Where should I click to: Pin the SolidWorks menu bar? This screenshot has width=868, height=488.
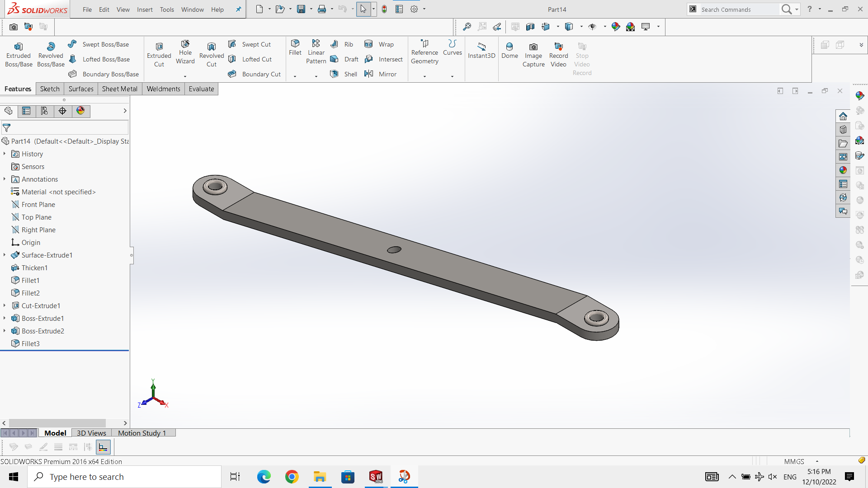[238, 9]
